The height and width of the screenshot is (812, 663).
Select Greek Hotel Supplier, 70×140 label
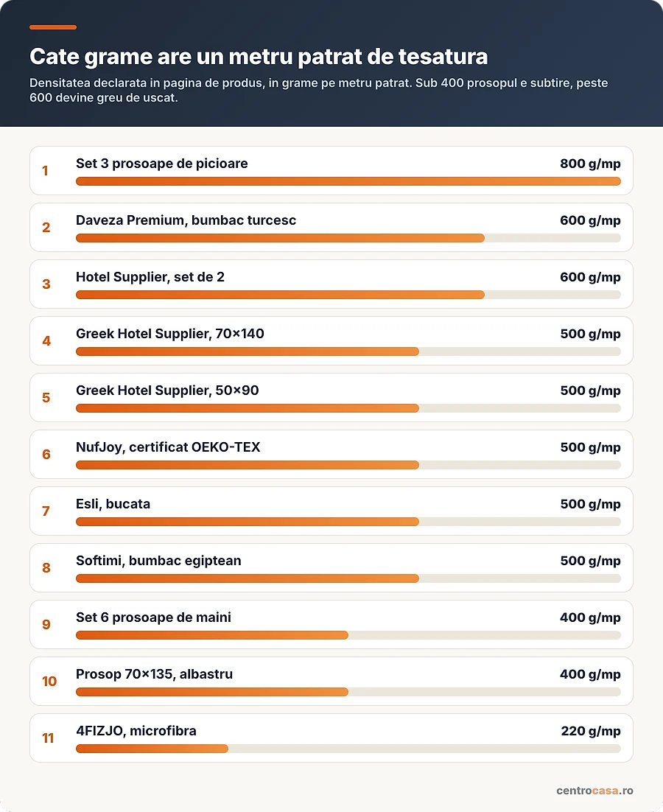(x=169, y=334)
